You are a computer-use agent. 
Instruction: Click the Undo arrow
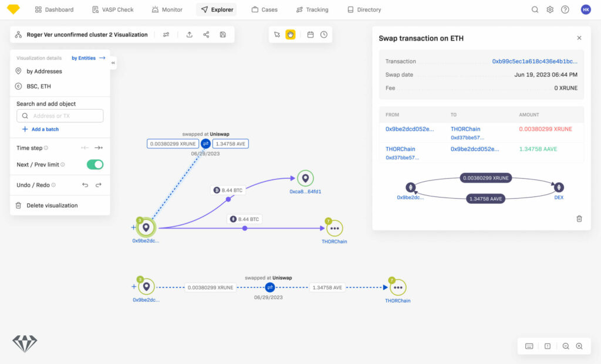click(x=85, y=185)
